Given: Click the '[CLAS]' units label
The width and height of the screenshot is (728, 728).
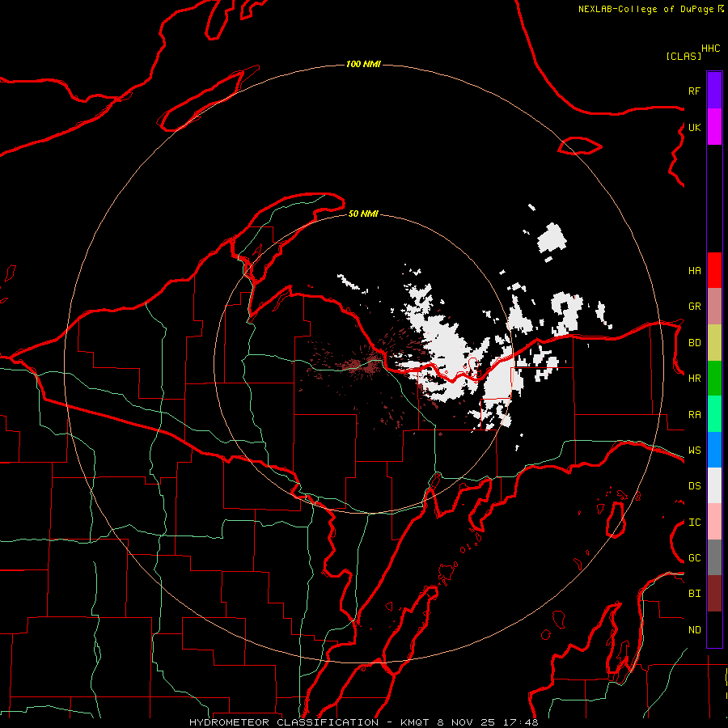Looking at the screenshot, I should click(684, 56).
